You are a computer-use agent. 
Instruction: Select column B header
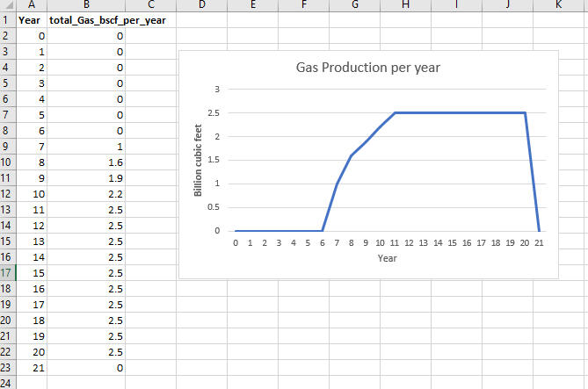(86, 5)
